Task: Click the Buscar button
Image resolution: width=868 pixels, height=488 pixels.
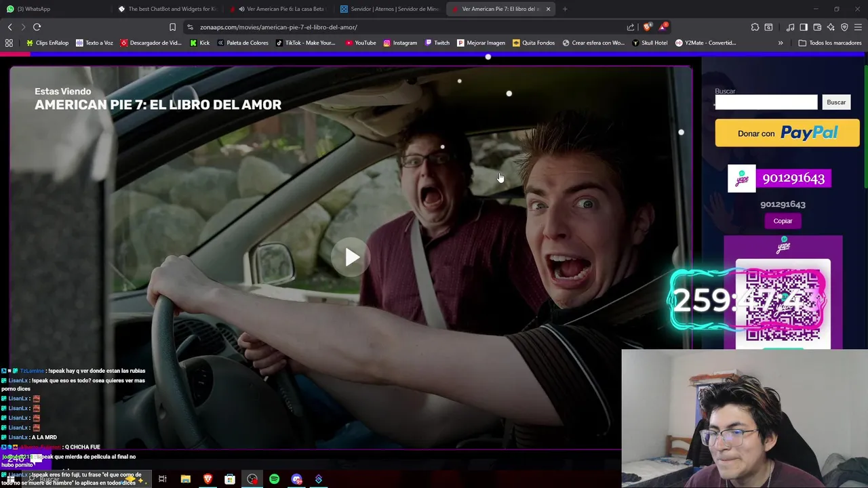Action: 836,102
